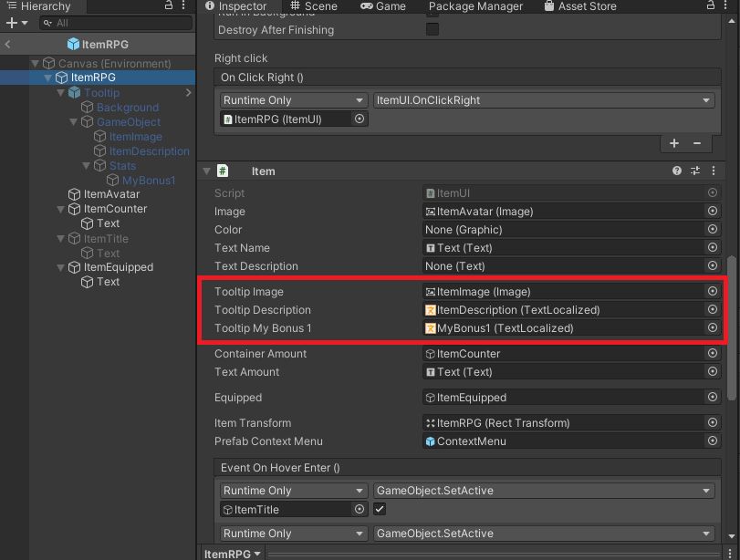Click the Item script component icon
Image resolution: width=740 pixels, height=560 pixels.
[x=223, y=171]
